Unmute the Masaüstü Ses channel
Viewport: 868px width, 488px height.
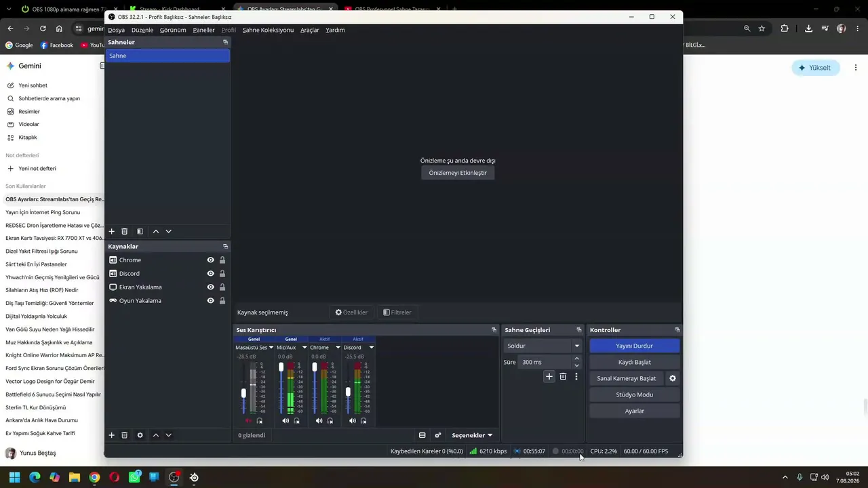(x=249, y=421)
